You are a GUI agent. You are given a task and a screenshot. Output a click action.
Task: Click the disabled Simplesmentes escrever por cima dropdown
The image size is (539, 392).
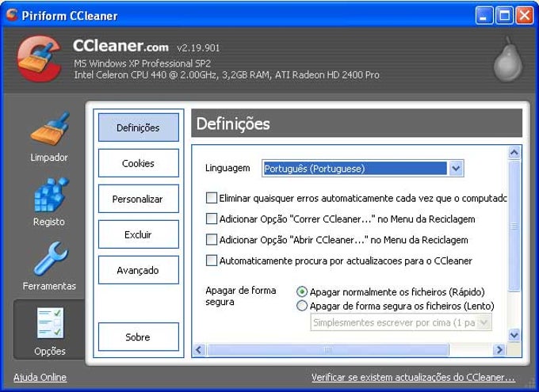[401, 323]
